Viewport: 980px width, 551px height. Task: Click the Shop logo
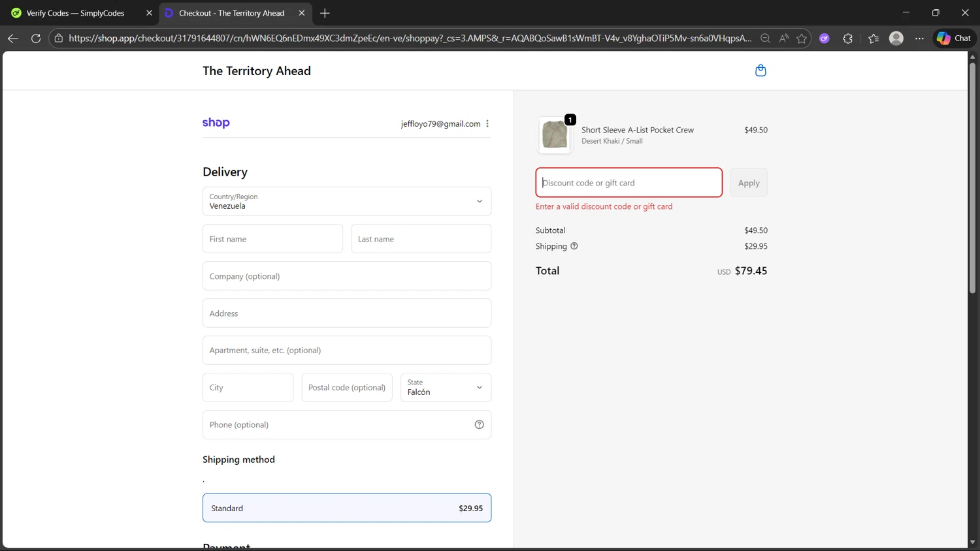coord(216,123)
